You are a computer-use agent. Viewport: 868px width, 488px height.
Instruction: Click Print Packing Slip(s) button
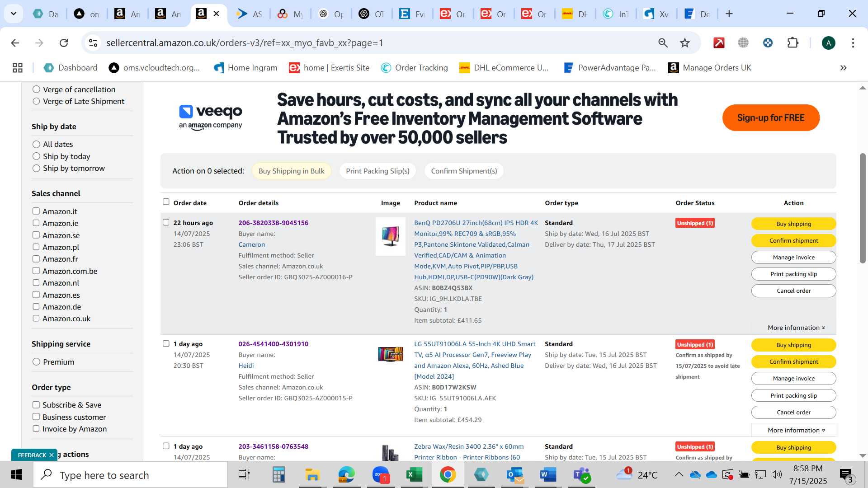(x=377, y=171)
